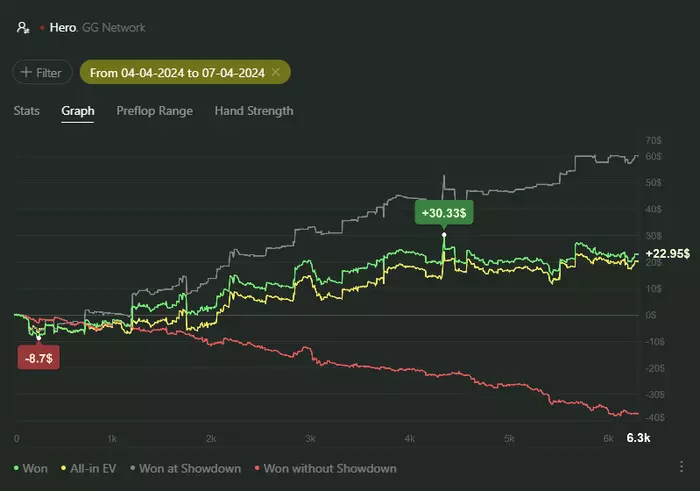The width and height of the screenshot is (700, 491).
Task: Click the +30.33$ peak marker
Action: point(445,212)
